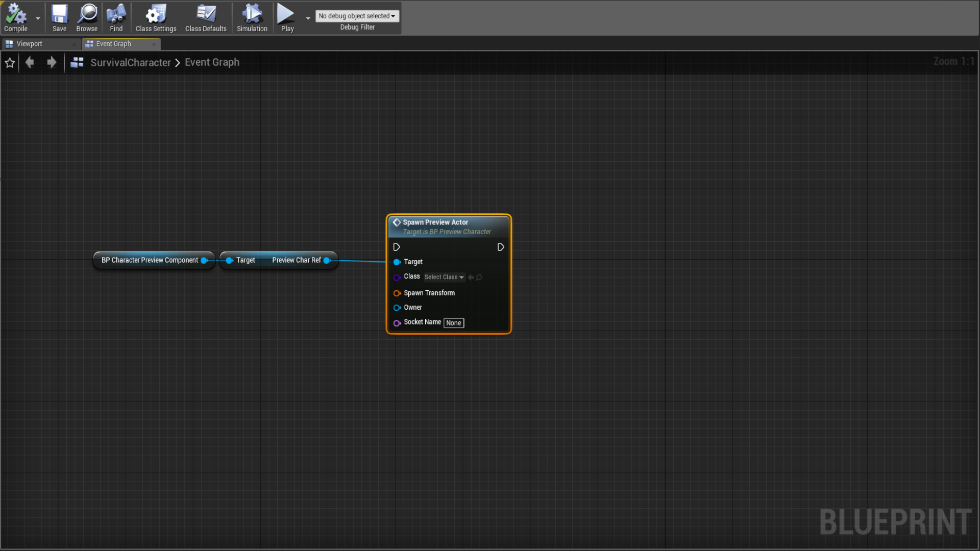This screenshot has height=551, width=980.
Task: Close the Viewport tab
Action: click(75, 44)
